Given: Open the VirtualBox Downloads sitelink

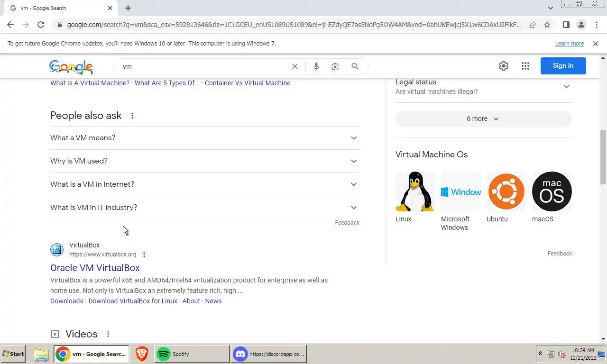Looking at the screenshot, I should tap(66, 301).
